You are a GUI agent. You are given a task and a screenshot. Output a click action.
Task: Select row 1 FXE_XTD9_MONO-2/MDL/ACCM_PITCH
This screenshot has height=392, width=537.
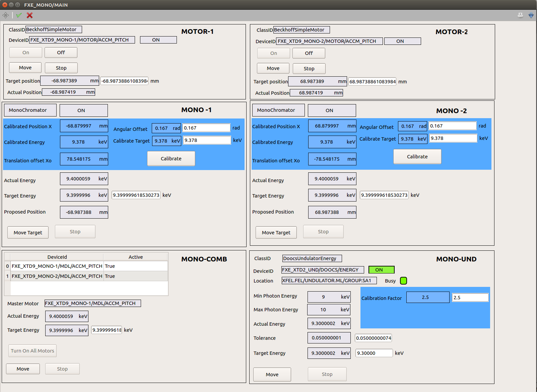(86, 276)
